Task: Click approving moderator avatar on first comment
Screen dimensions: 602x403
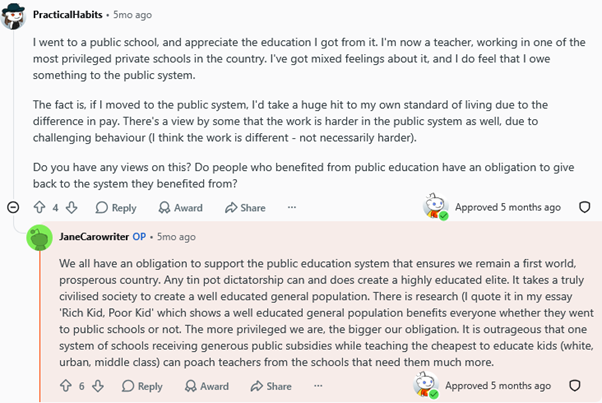Action: pyautogui.click(x=435, y=206)
